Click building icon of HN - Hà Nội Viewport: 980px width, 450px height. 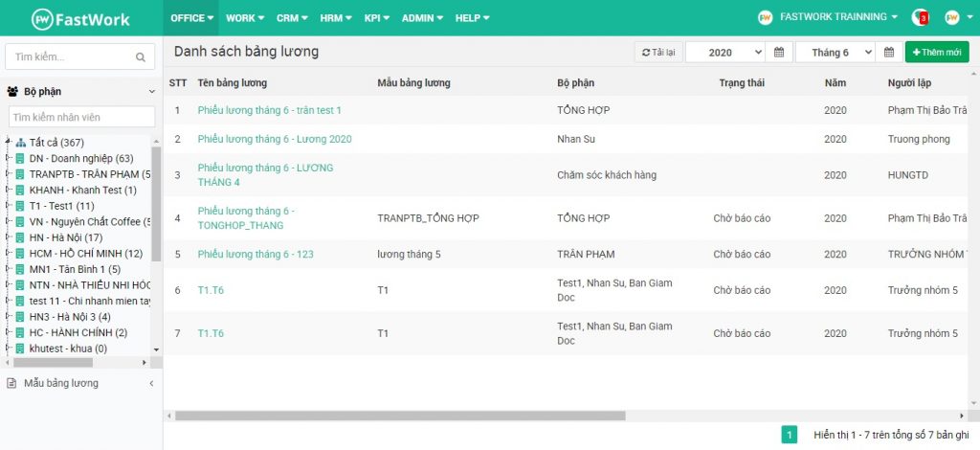point(20,237)
